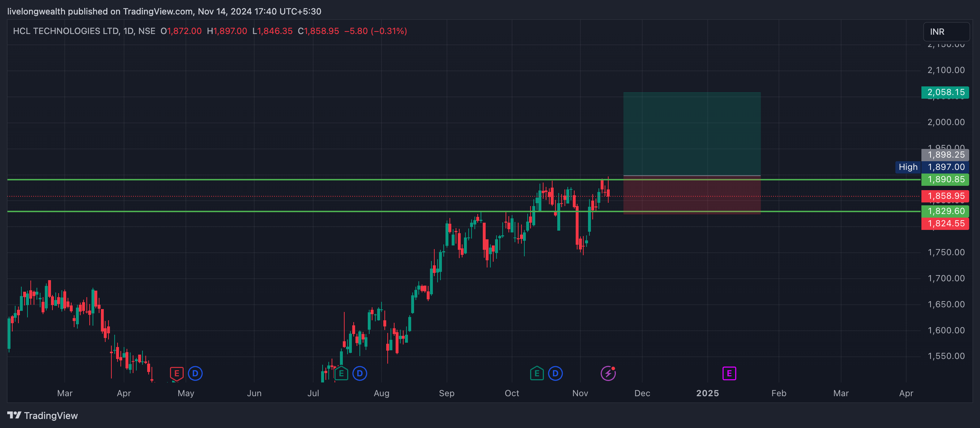
Task: Click the purple lightning news marker in November
Action: (608, 373)
